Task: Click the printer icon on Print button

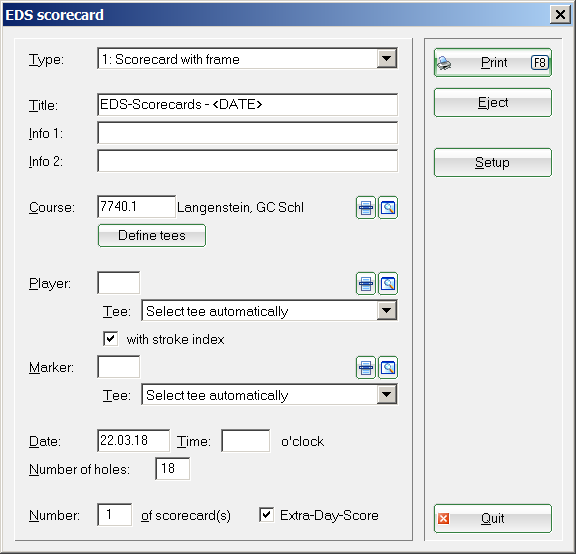Action: click(444, 63)
